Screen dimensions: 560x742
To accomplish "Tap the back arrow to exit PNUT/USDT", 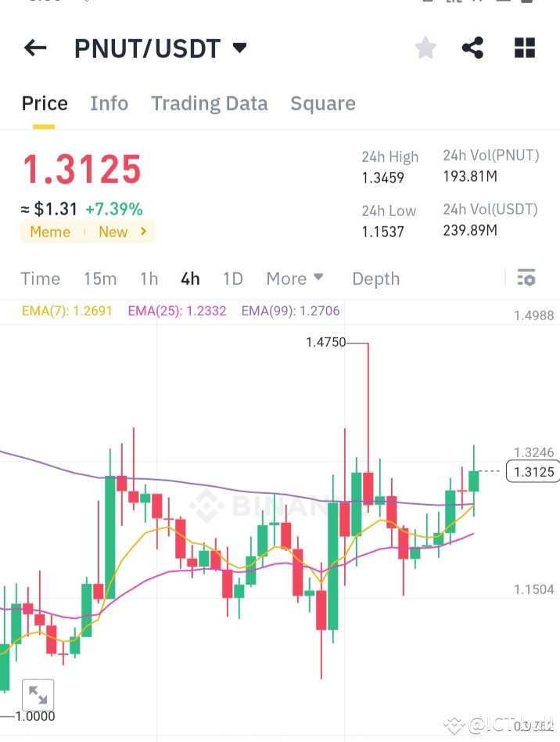I will (34, 48).
